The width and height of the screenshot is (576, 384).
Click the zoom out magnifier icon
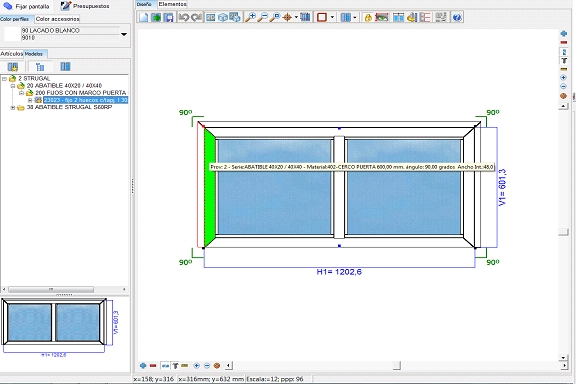[x=263, y=17]
